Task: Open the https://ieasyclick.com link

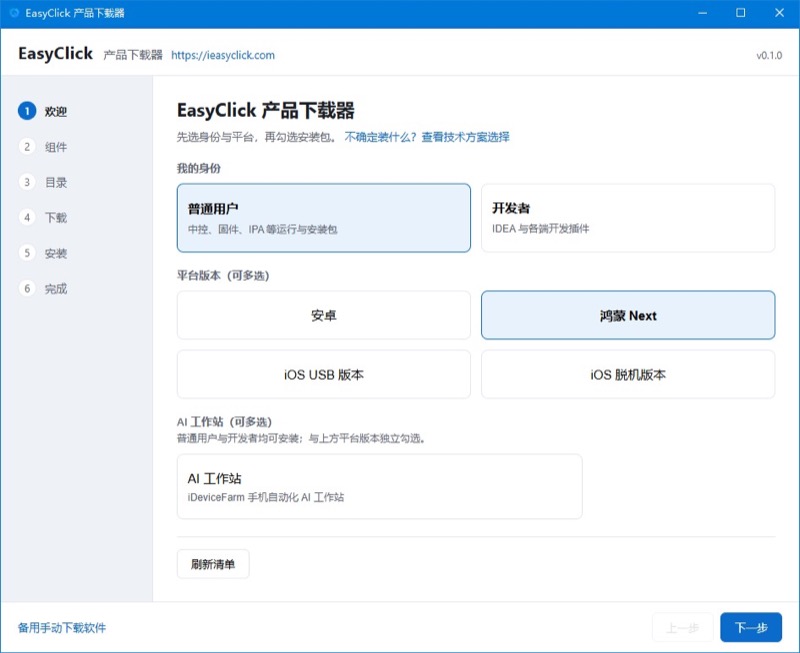Action: (x=222, y=55)
